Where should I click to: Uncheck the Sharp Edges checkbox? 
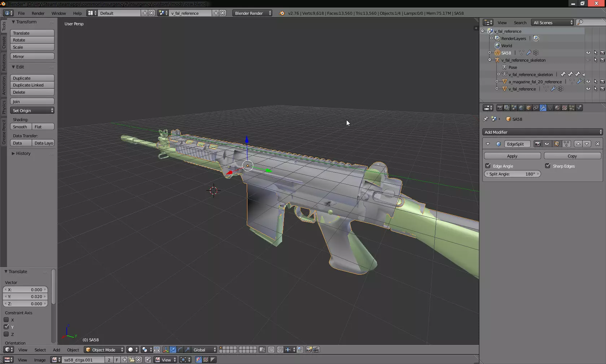pos(548,166)
